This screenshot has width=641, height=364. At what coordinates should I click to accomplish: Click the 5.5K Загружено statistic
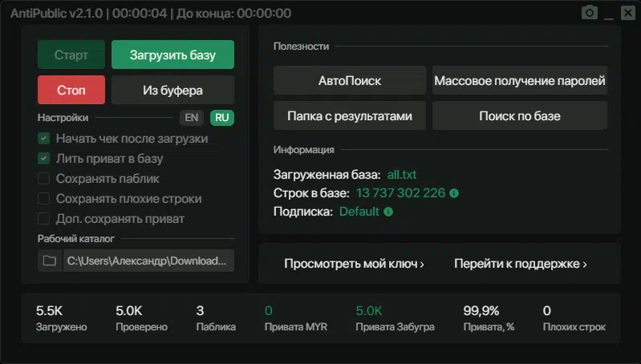(x=61, y=318)
